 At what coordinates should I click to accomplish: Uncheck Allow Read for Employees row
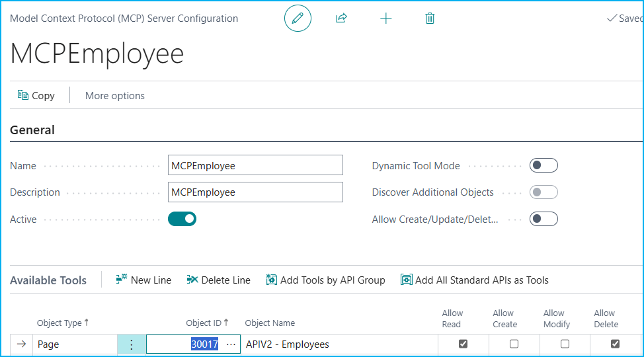463,344
